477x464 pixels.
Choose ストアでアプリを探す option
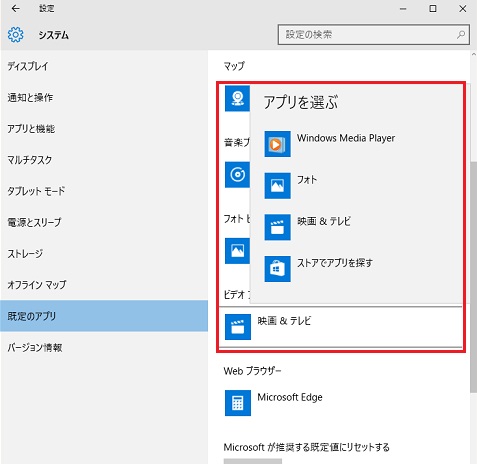pos(335,263)
